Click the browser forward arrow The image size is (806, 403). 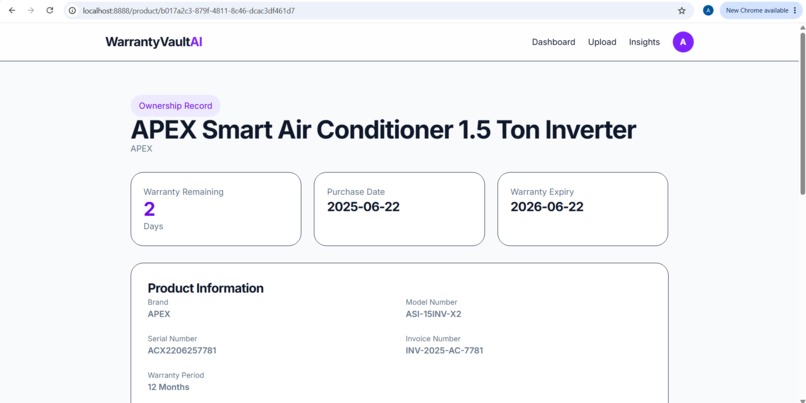[31, 10]
